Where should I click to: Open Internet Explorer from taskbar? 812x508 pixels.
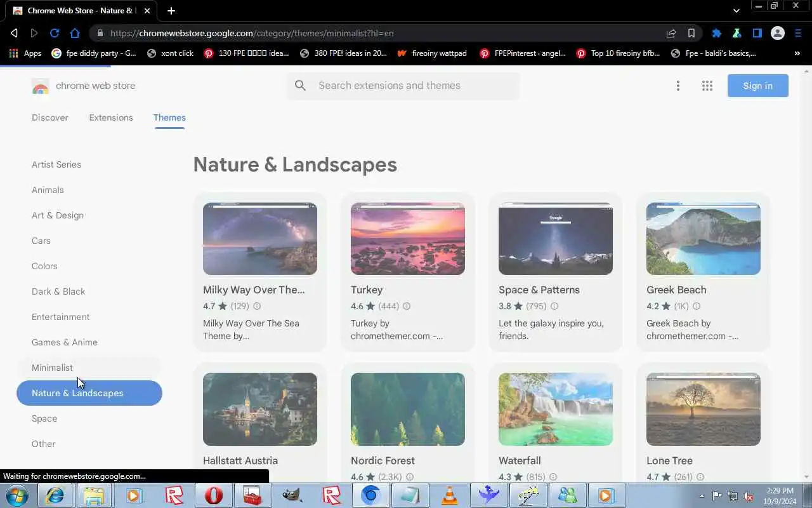55,495
